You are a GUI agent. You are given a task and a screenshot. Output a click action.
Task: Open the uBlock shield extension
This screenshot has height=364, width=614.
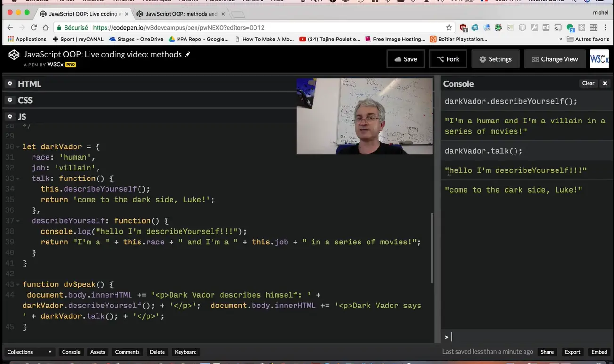pyautogui.click(x=463, y=28)
